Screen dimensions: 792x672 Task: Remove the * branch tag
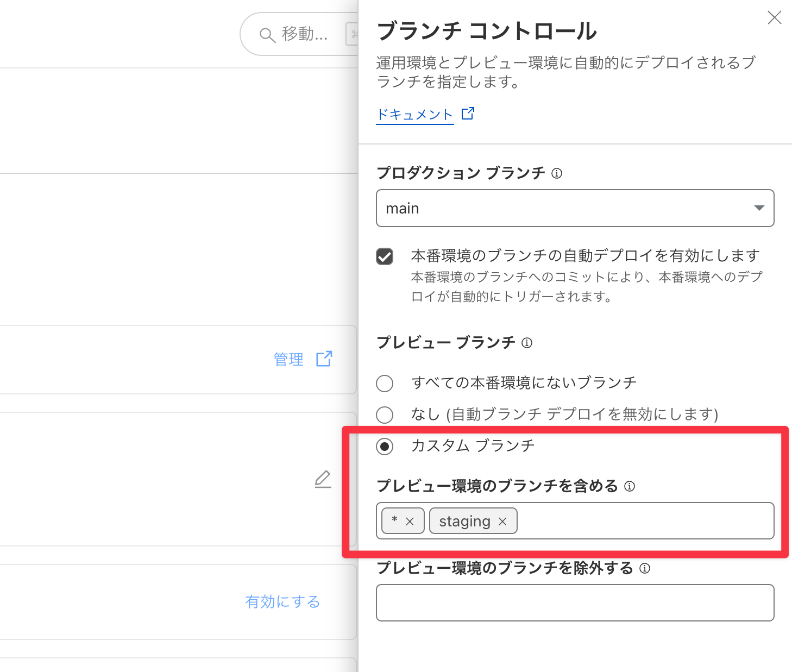tap(410, 522)
